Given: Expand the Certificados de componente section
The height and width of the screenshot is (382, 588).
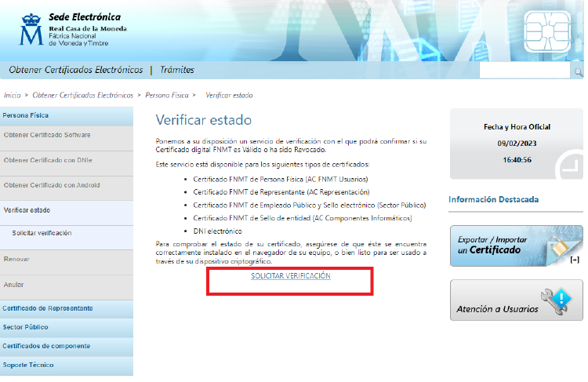Looking at the screenshot, I should point(67,347).
